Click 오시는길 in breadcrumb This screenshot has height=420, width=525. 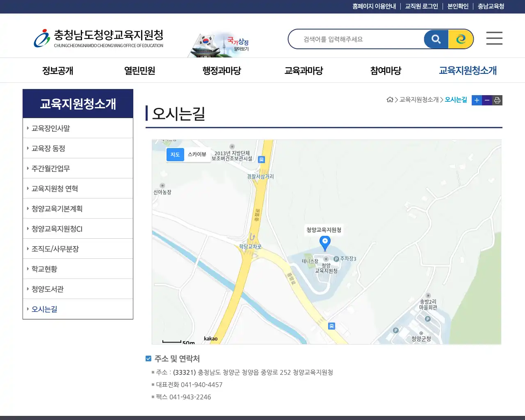pos(456,100)
